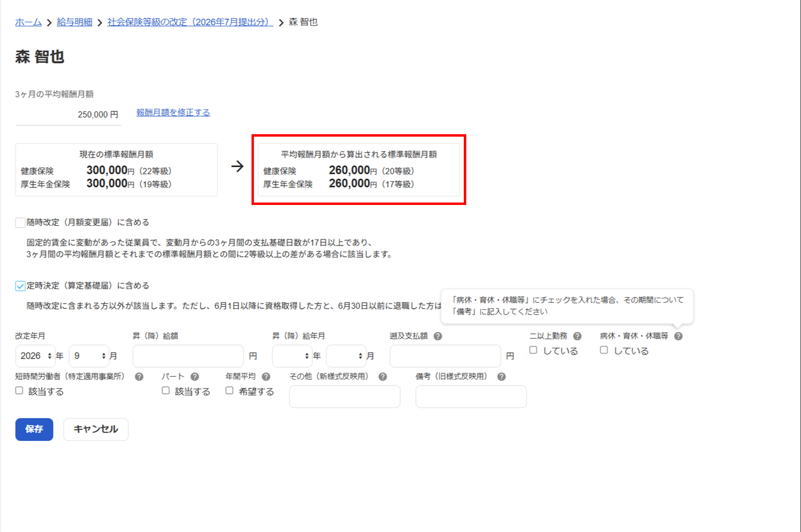Enable 随時改定（月額変更届）に含める checkbox

(x=20, y=222)
